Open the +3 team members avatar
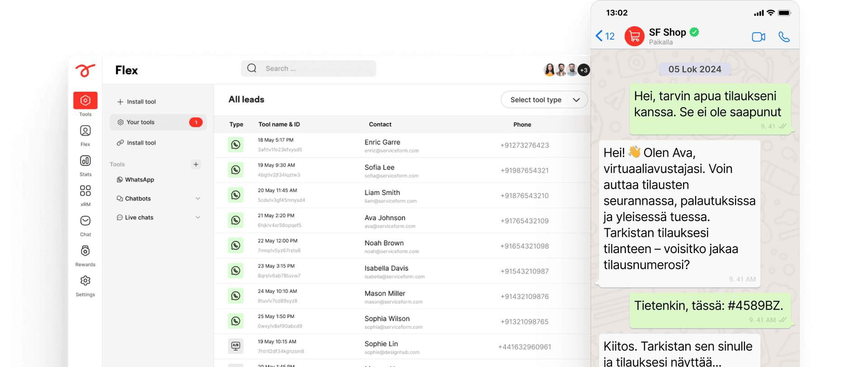This screenshot has height=367, width=868. pyautogui.click(x=584, y=70)
